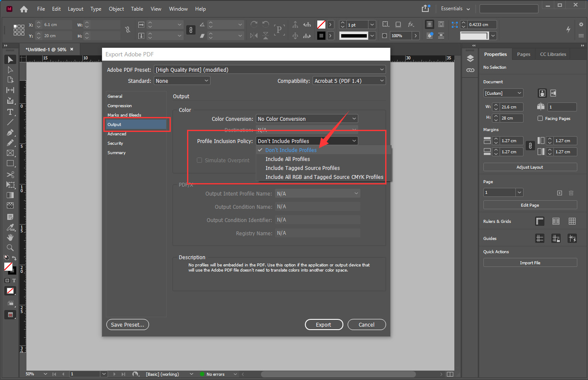
Task: Toggle Show Rulers icon
Action: click(540, 221)
